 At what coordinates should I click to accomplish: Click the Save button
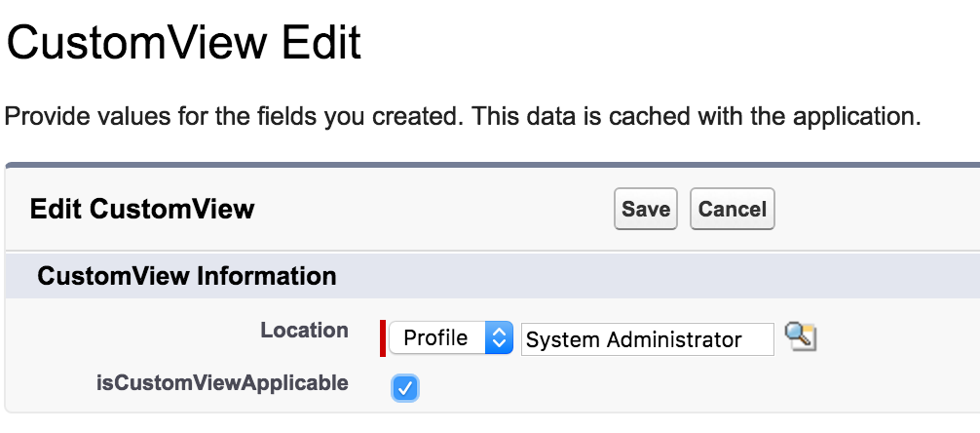[x=645, y=209]
